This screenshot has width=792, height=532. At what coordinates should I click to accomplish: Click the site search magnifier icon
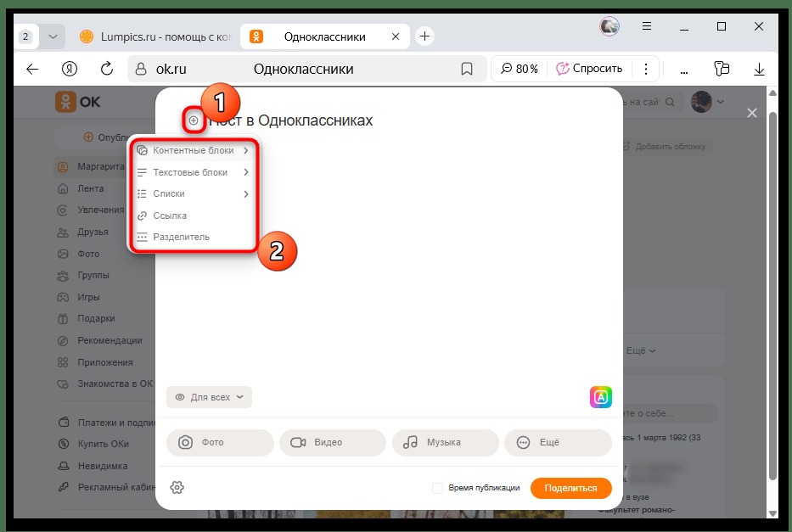pyautogui.click(x=671, y=102)
